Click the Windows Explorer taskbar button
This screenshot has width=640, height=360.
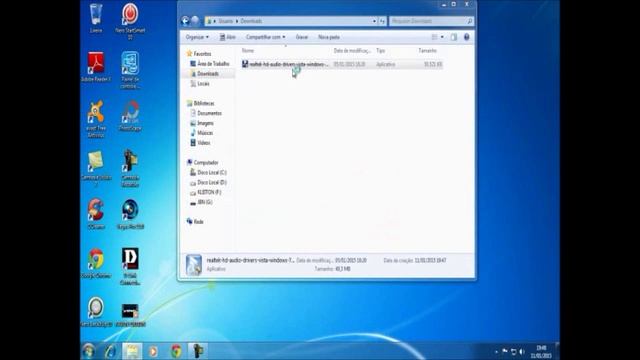click(132, 351)
